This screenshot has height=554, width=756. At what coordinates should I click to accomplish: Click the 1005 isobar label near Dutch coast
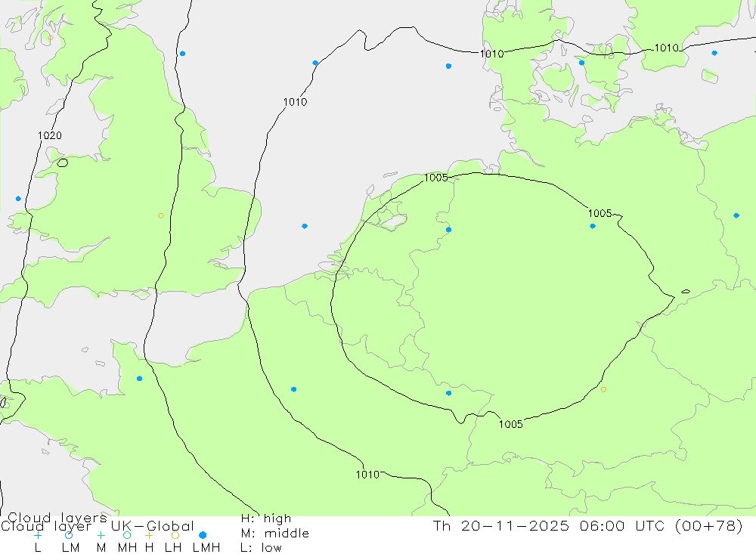[x=436, y=178]
